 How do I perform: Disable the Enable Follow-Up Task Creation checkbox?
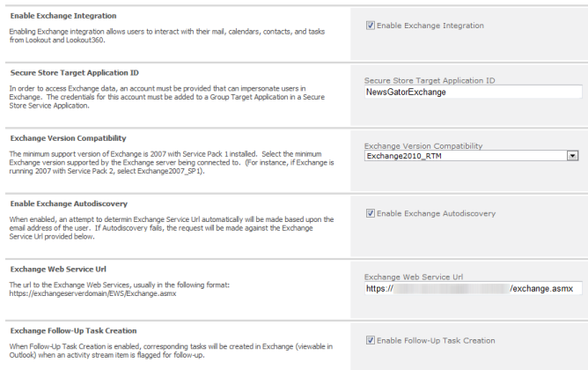click(370, 339)
